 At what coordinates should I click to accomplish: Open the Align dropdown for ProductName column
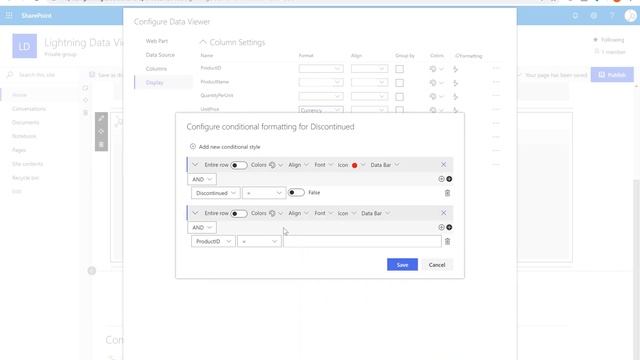[x=369, y=82]
